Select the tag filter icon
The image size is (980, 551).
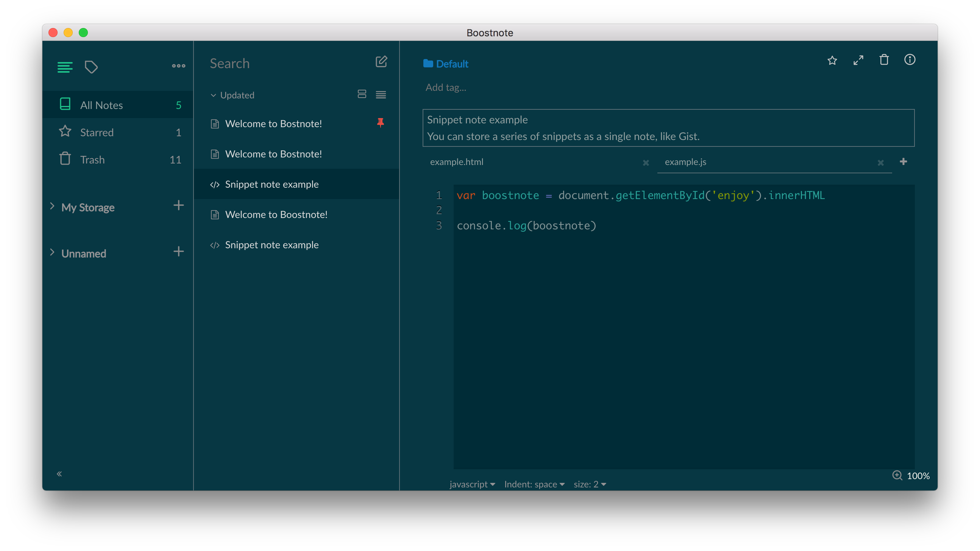click(91, 67)
